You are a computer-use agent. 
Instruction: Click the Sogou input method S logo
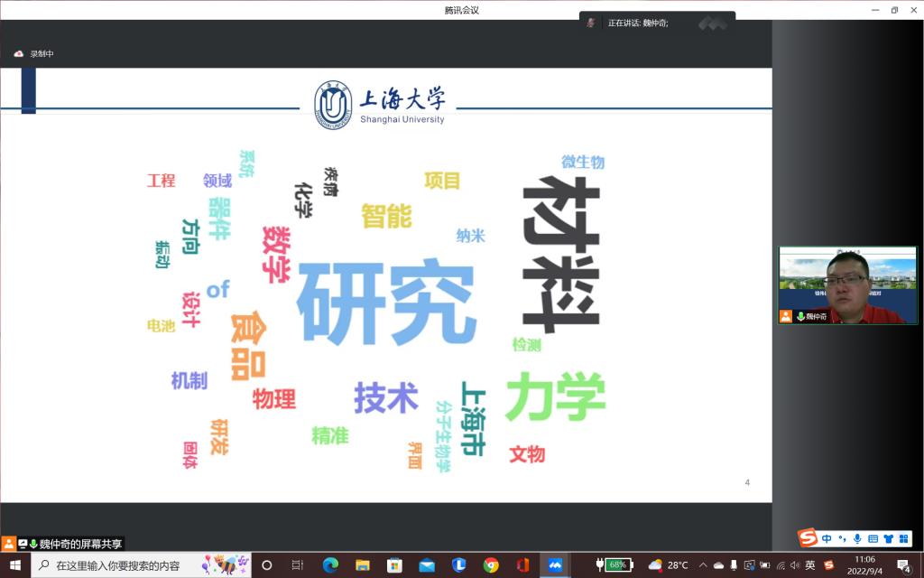tap(808, 538)
